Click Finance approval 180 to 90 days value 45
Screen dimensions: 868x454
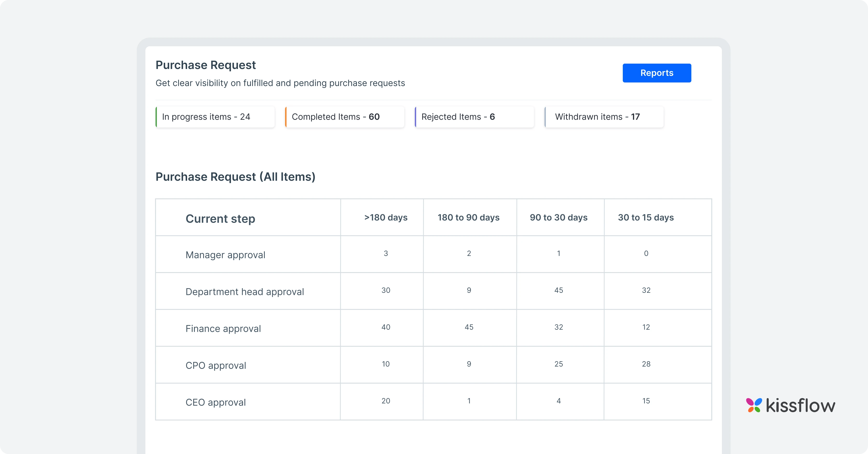point(469,327)
